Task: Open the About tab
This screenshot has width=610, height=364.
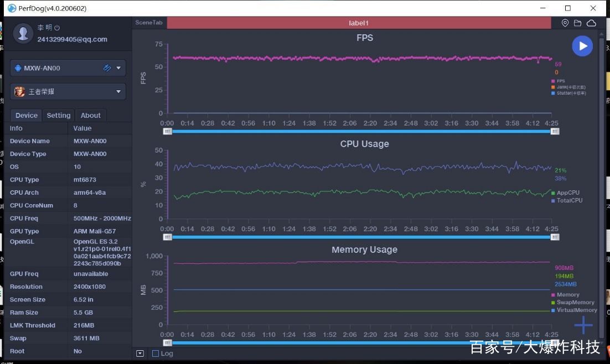Action: point(90,116)
